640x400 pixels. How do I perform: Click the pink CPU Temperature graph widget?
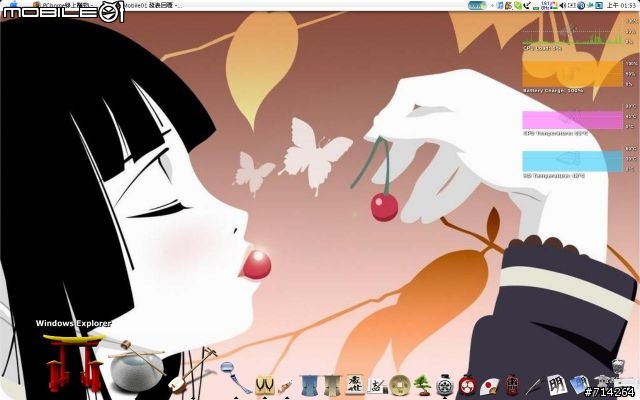573,120
